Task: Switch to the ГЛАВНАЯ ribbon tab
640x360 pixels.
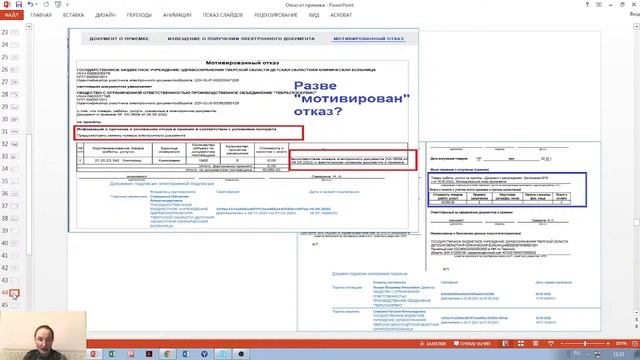Action: [41, 15]
